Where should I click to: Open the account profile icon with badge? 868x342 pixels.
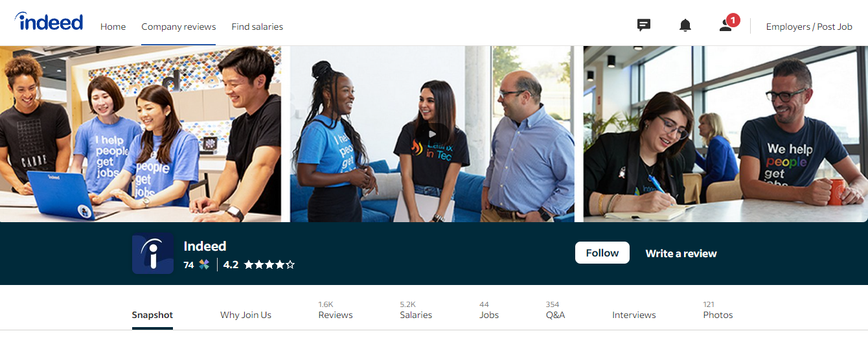(x=728, y=25)
